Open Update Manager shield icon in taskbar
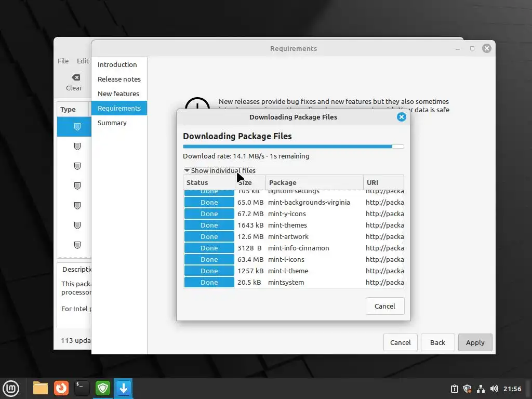Screen dimensions: 532x399 [x=103, y=388]
